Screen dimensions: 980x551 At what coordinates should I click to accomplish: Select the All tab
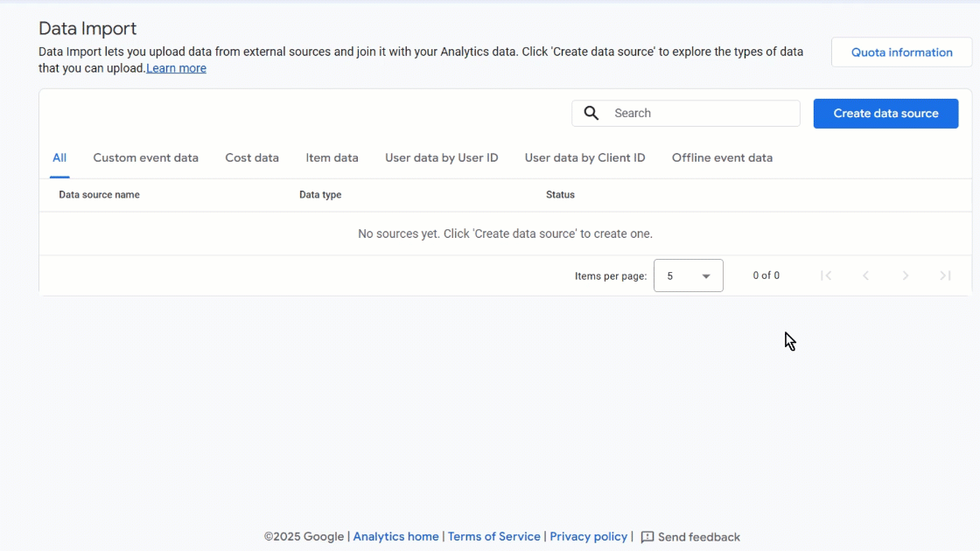click(59, 158)
